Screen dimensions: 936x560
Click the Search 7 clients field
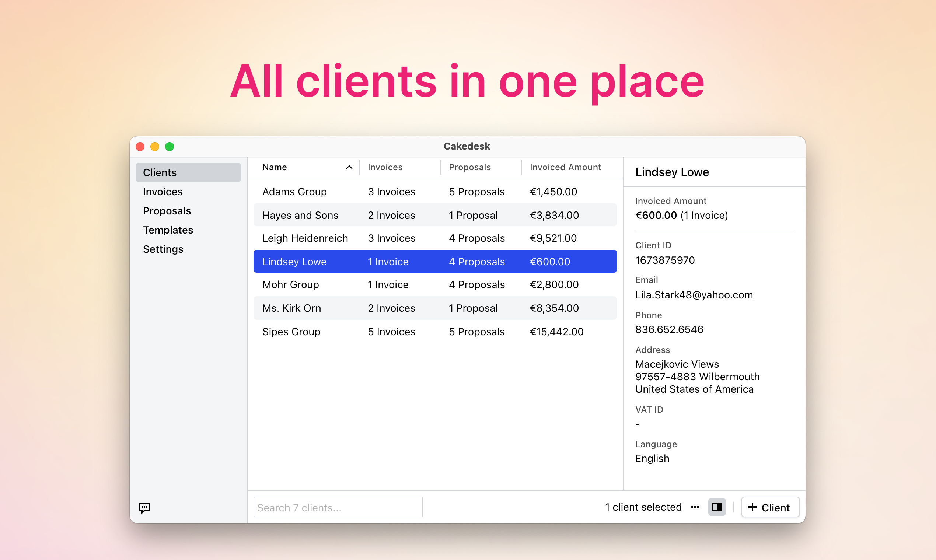click(x=338, y=507)
